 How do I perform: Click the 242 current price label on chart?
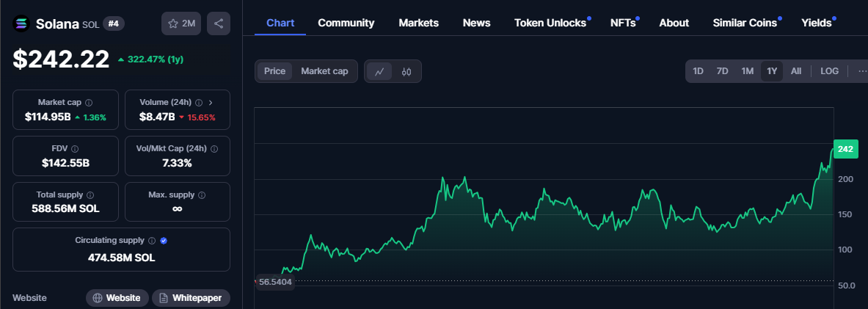click(845, 149)
